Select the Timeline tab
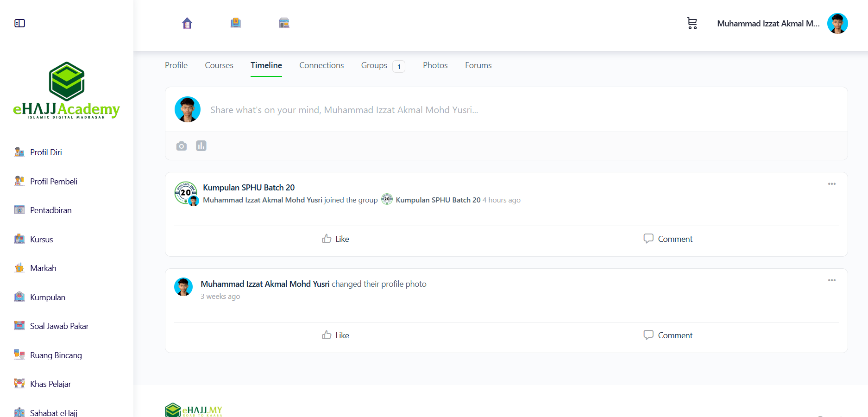This screenshot has height=417, width=868. point(266,65)
